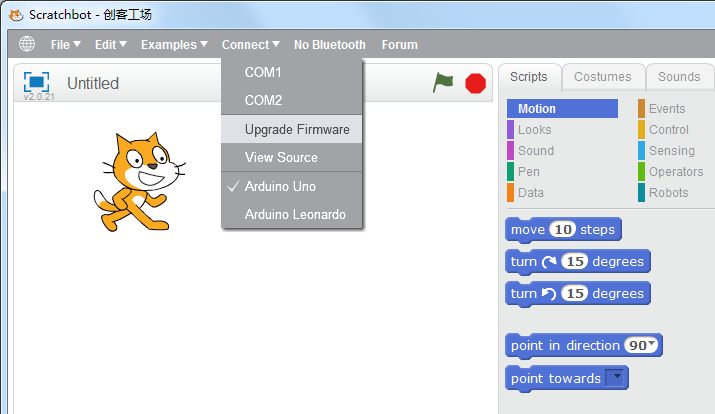Switch to the Sounds tab
715x414 pixels.
click(x=679, y=77)
